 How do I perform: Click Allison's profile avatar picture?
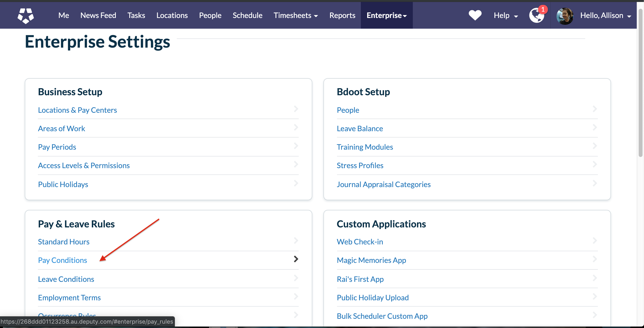pyautogui.click(x=565, y=16)
